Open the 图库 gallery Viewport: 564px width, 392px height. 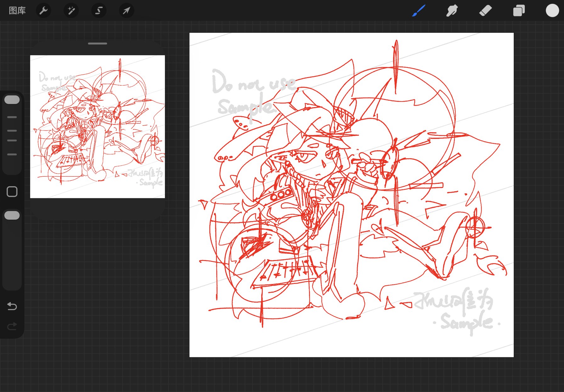17,11
